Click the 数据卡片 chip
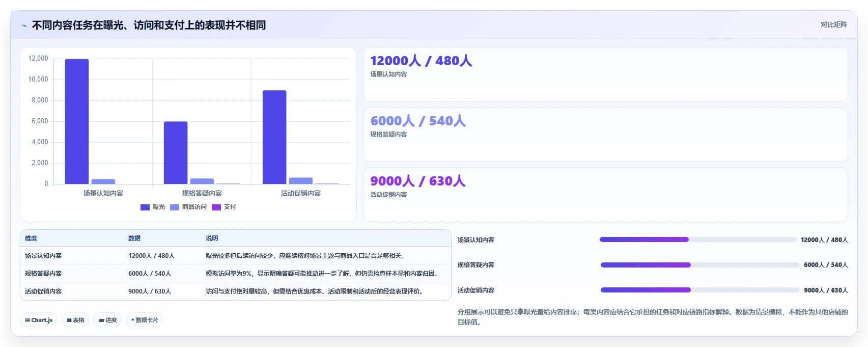 pos(145,320)
